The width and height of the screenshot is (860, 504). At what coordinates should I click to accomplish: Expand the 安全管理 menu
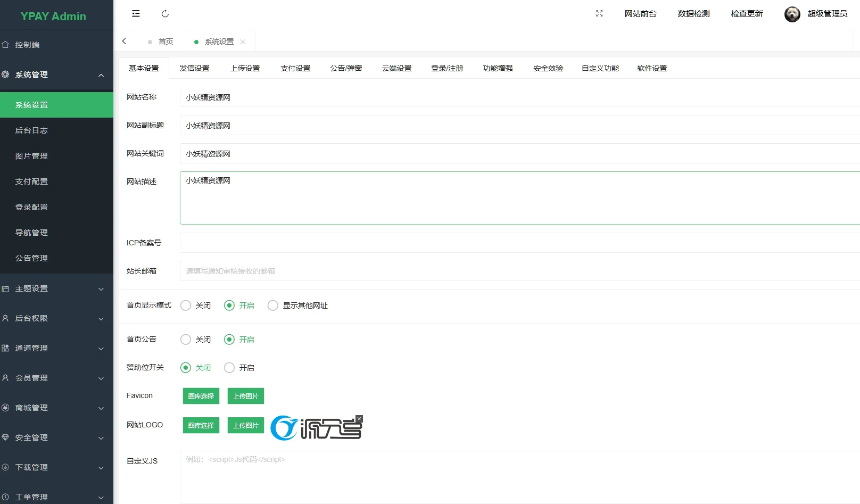(101, 438)
